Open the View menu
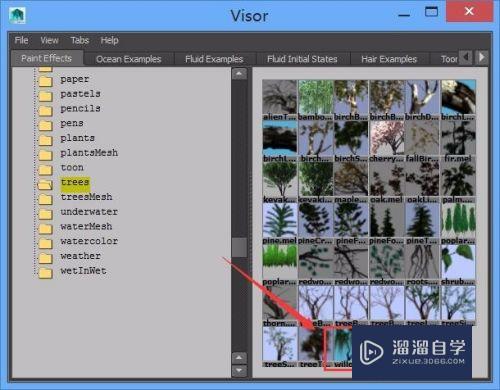 pyautogui.click(x=49, y=41)
